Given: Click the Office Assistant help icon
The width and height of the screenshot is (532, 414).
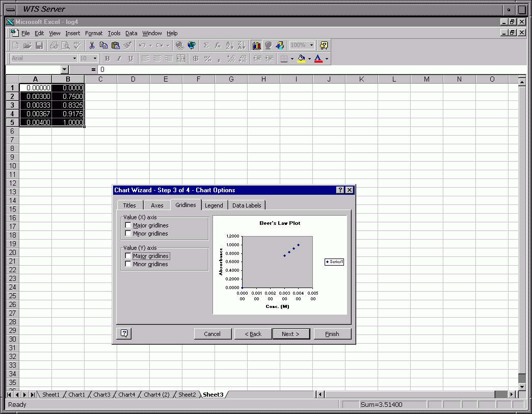Looking at the screenshot, I should pos(324,45).
